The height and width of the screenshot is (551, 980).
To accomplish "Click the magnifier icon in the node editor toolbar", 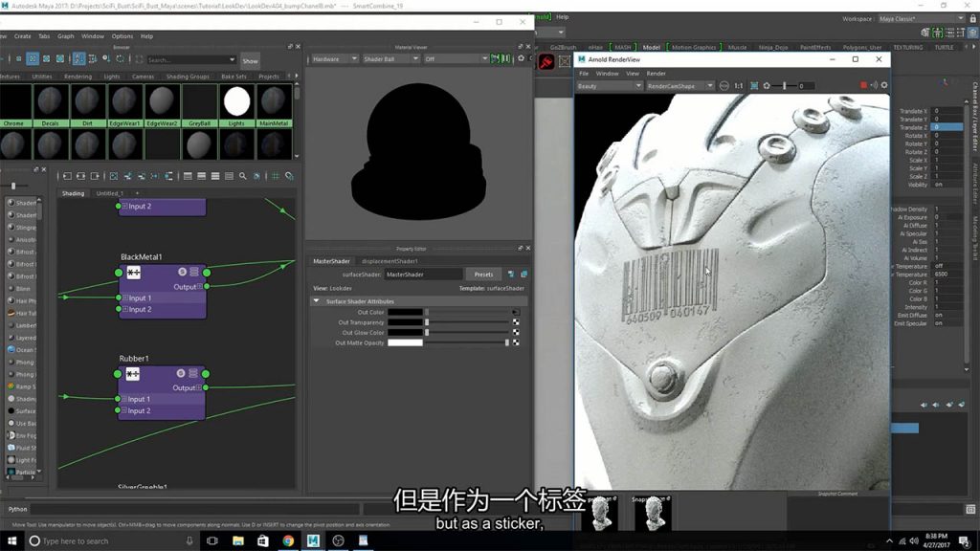I will click(242, 176).
